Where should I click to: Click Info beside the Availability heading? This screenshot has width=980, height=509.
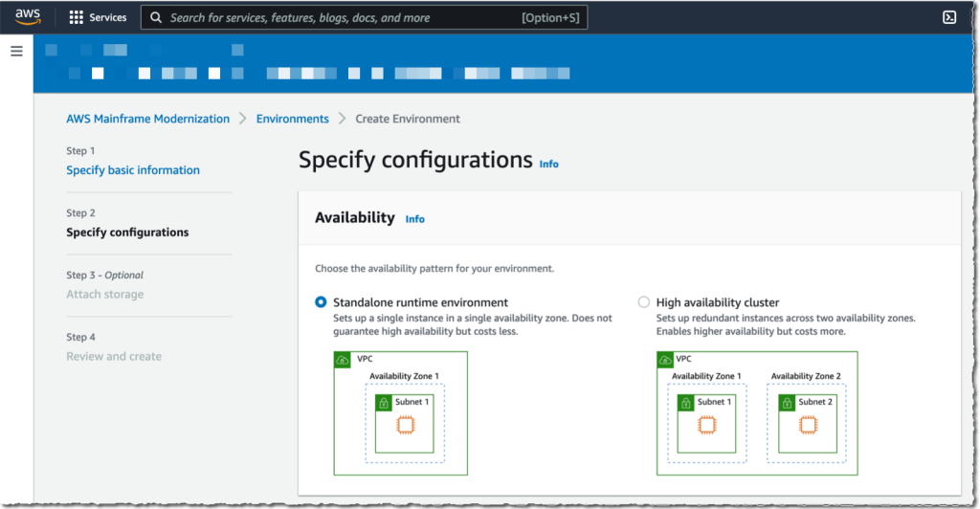click(x=415, y=219)
